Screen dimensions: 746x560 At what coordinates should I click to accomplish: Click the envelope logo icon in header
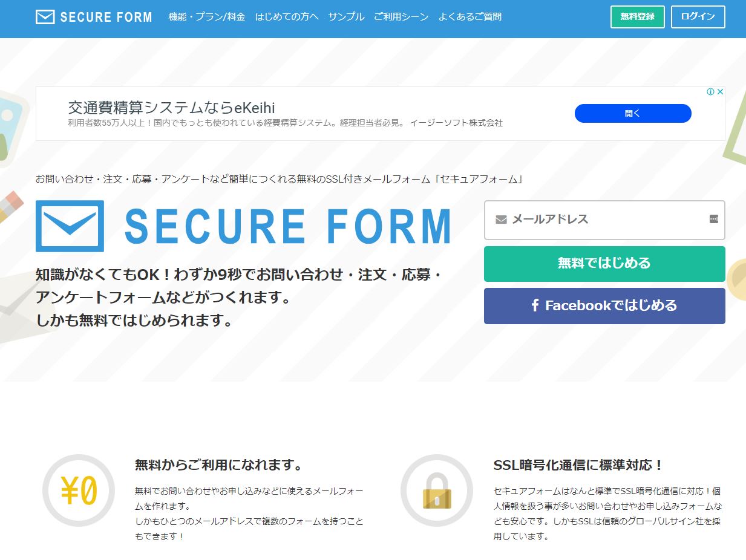coord(45,17)
